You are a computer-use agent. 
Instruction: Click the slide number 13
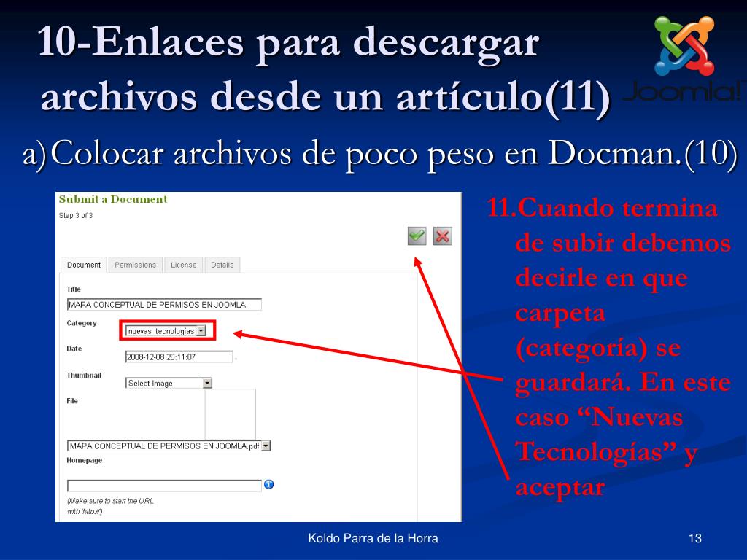695,539
